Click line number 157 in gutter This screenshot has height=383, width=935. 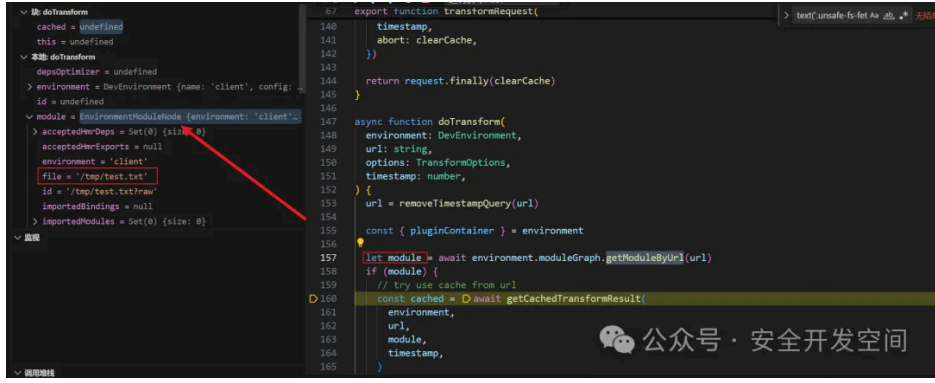[x=329, y=258]
